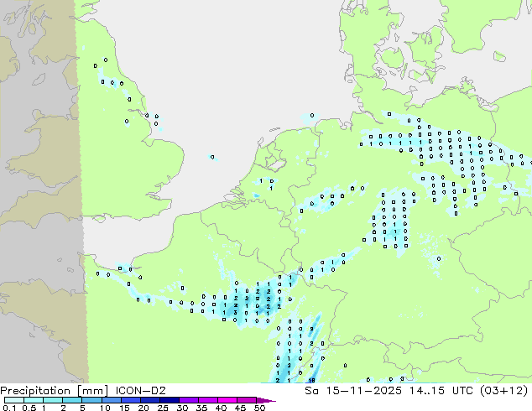The image size is (532, 411).
Task: Choose the 20–25 mm dark blue legend box
Action: point(150,400)
